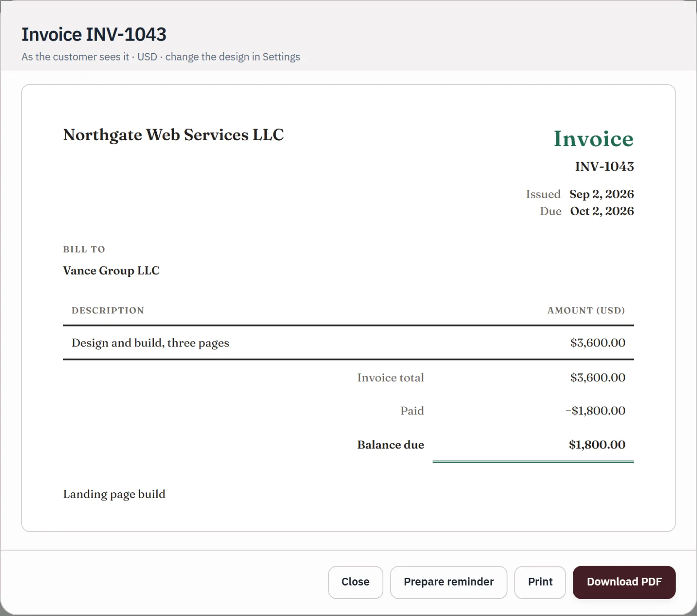Viewport: 697px width, 616px height.
Task: Click the issued date Sep 2, 2026
Action: click(x=602, y=194)
